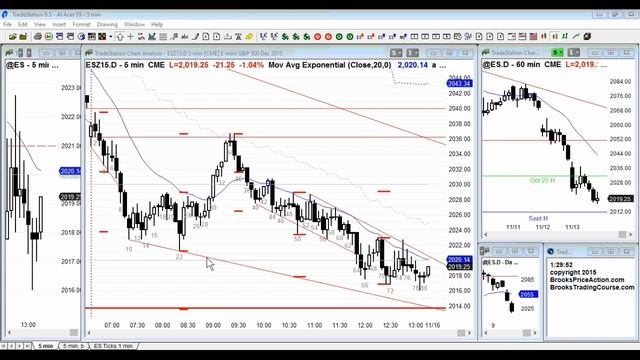Open the Help menu
Viewport: 640px width, 360px height.
(157, 24)
